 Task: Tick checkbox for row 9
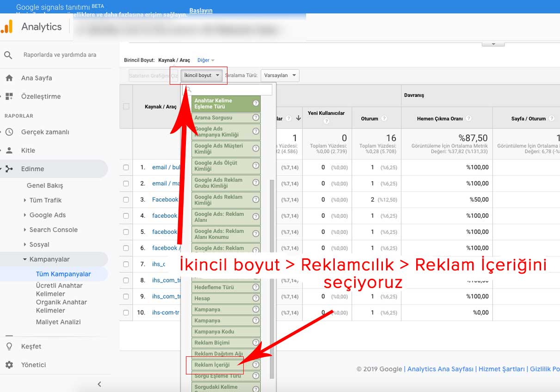[x=126, y=297]
